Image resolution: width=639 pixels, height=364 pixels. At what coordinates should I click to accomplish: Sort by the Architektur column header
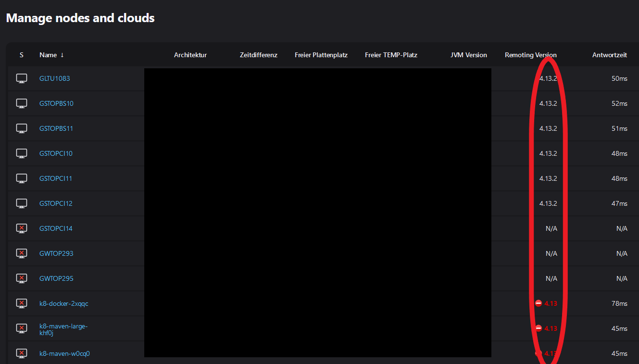pos(190,55)
